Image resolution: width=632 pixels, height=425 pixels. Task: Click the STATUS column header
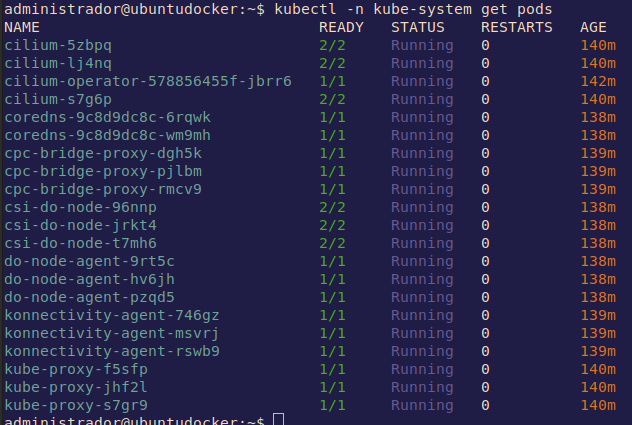(x=418, y=27)
